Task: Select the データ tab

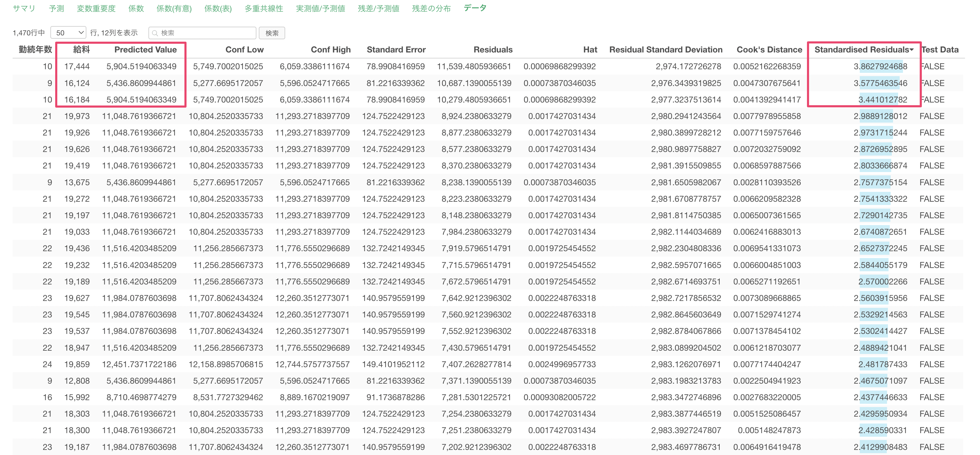Action: pyautogui.click(x=475, y=8)
